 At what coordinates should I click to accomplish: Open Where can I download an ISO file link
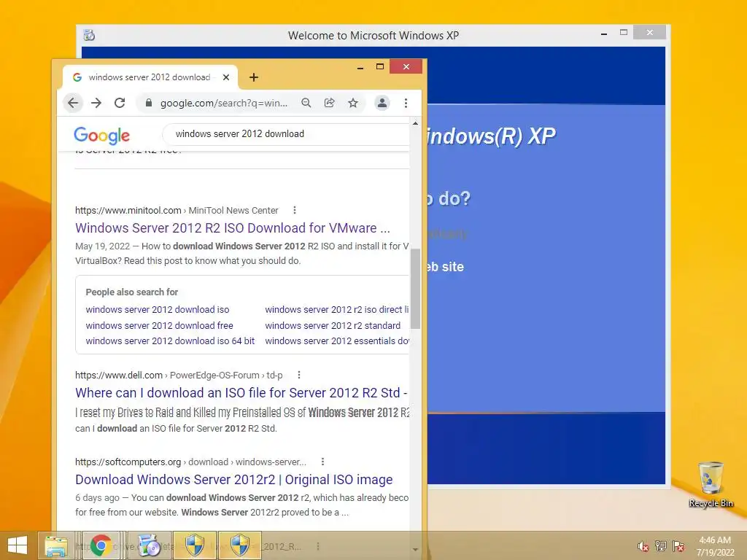point(241,393)
